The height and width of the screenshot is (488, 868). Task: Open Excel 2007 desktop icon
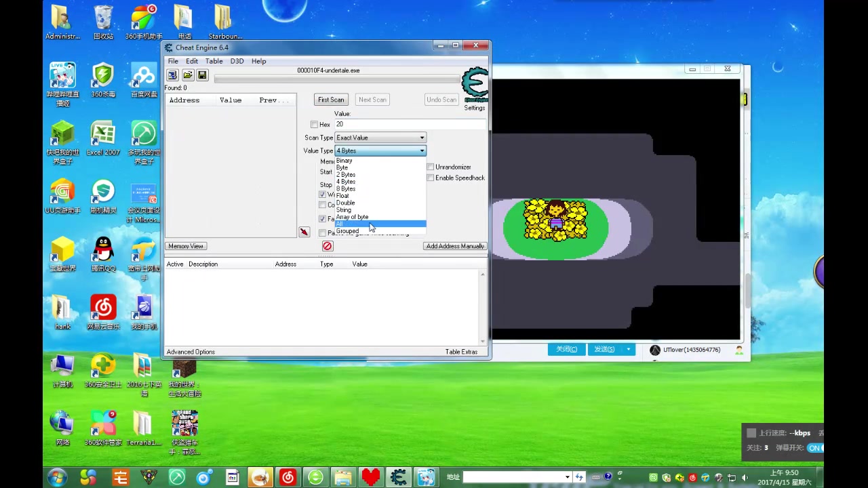103,138
